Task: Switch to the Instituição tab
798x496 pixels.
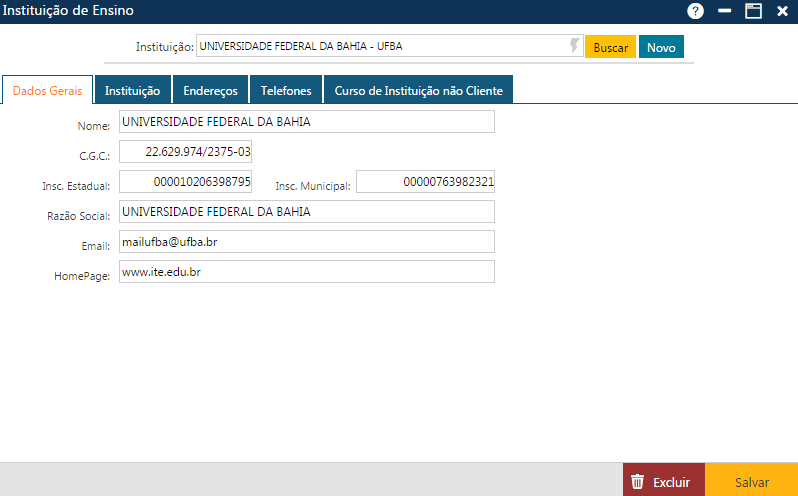Action: tap(133, 90)
